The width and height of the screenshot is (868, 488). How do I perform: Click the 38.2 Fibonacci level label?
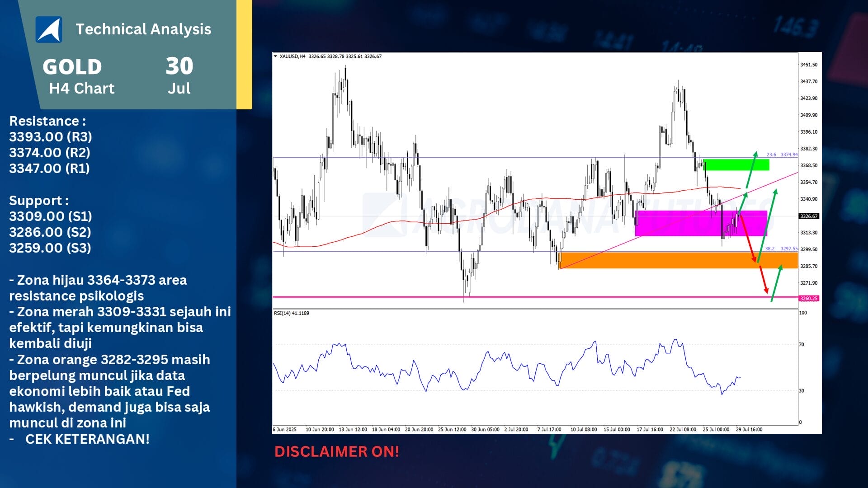point(769,249)
